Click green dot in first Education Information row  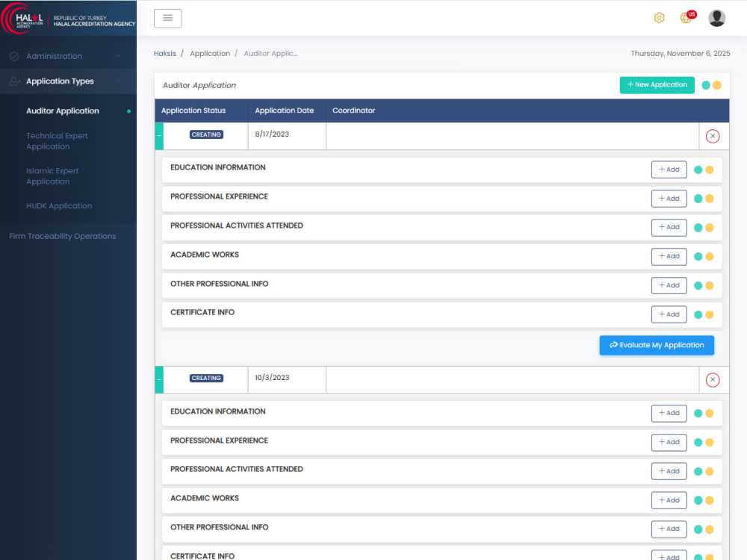coord(698,170)
